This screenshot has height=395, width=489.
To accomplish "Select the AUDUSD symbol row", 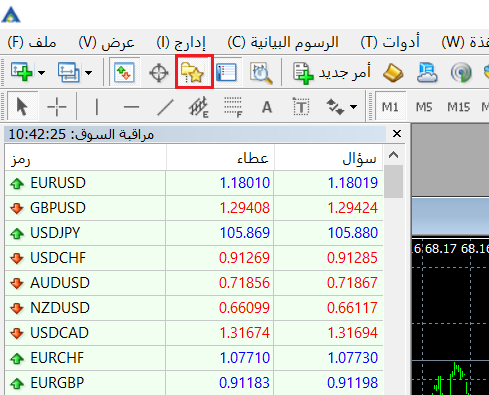I will click(x=194, y=283).
